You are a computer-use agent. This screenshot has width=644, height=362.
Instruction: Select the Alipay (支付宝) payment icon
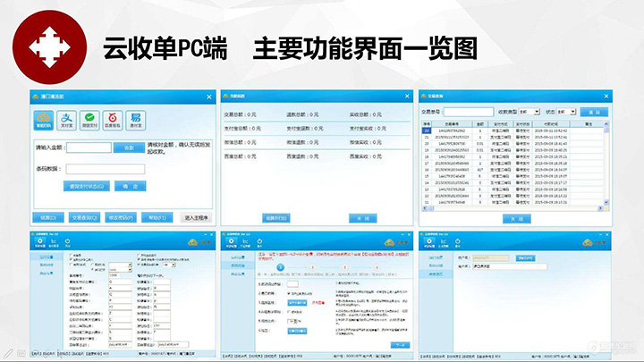67,119
